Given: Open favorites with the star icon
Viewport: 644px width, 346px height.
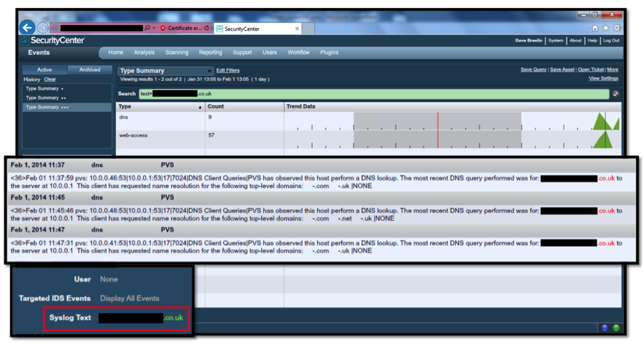Looking at the screenshot, I should (605, 28).
